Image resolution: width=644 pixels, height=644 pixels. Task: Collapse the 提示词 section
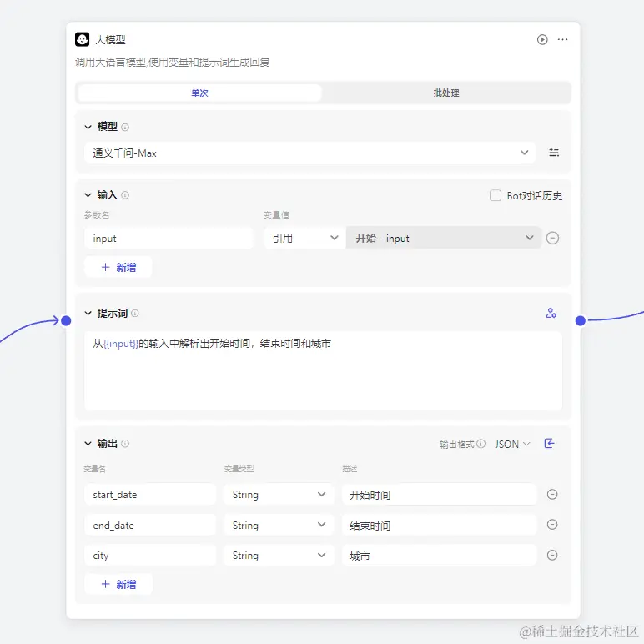pos(88,313)
